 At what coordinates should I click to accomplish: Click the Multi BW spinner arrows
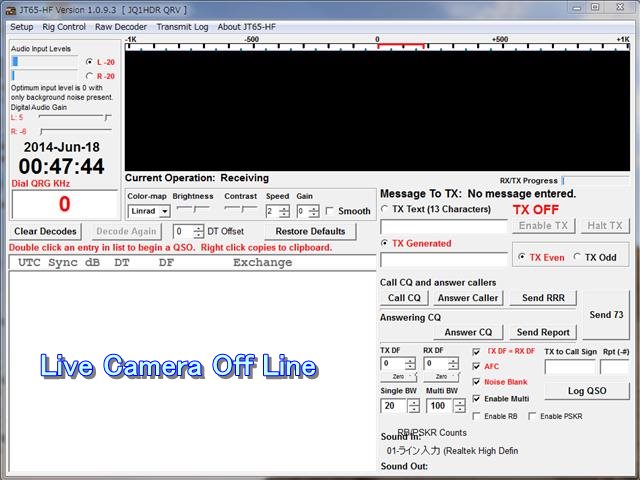[x=460, y=406]
